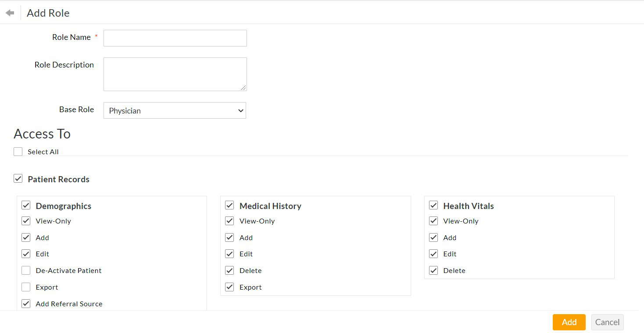Viewport: 644px width, 333px height.
Task: Click the Role Name input field
Action: 175,38
